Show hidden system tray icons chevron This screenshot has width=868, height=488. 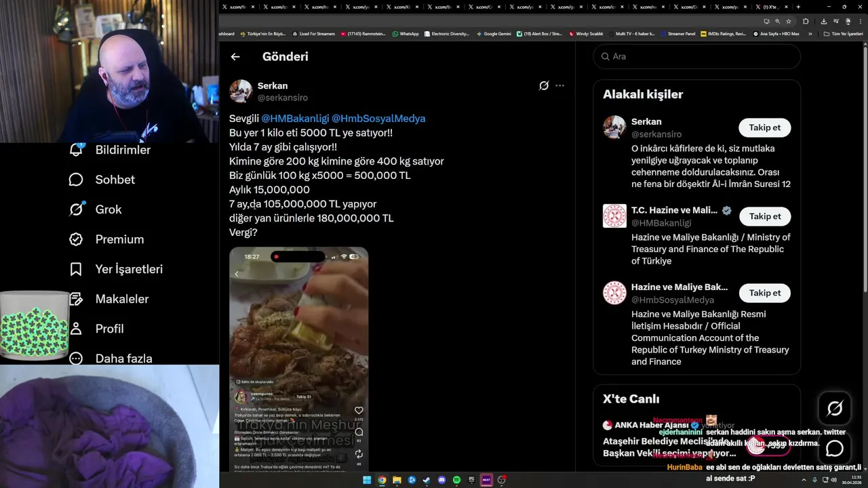(x=805, y=480)
